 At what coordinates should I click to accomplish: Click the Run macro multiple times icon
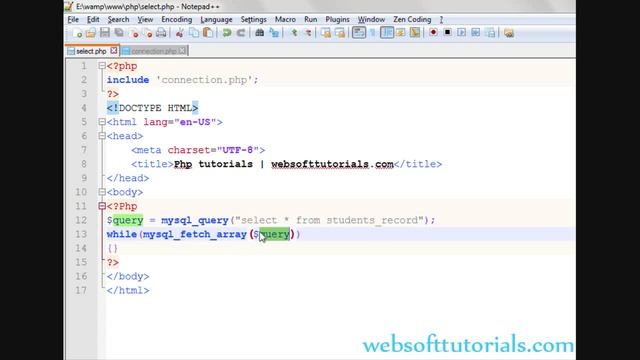coord(476,33)
